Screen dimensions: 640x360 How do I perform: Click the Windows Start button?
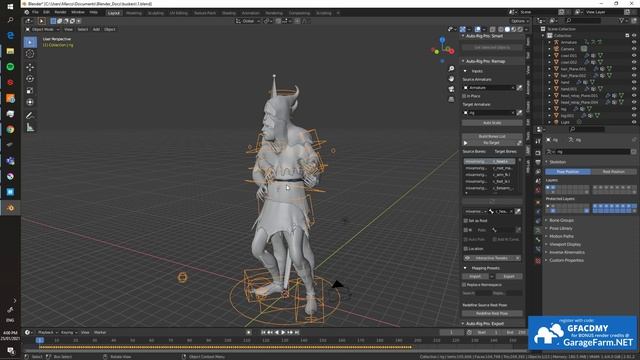pos(10,7)
